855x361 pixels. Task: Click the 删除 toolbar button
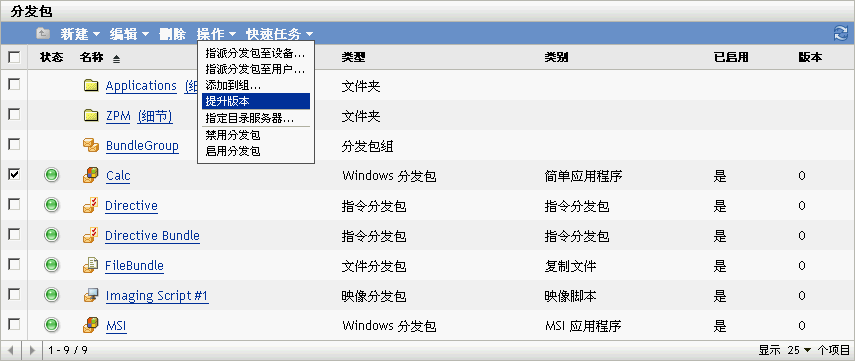(x=173, y=34)
